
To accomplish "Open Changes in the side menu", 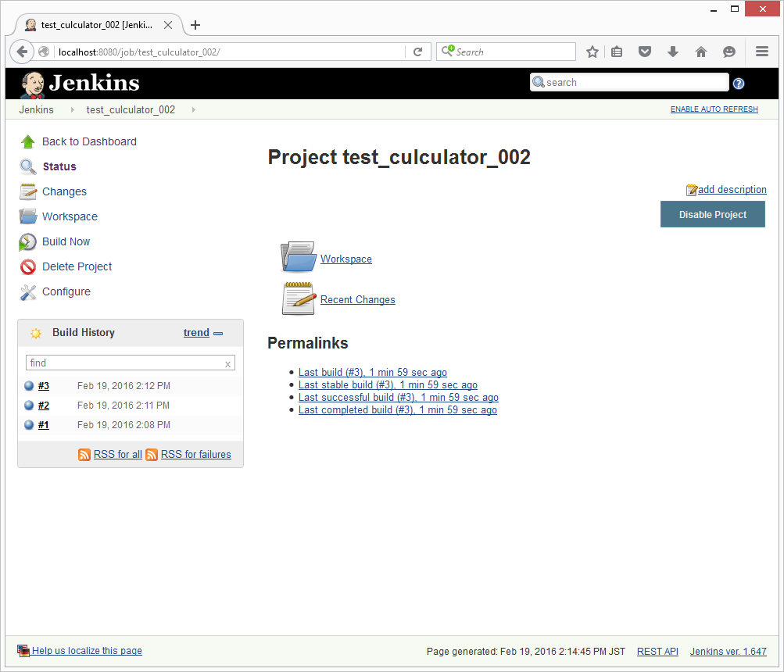I will [64, 192].
